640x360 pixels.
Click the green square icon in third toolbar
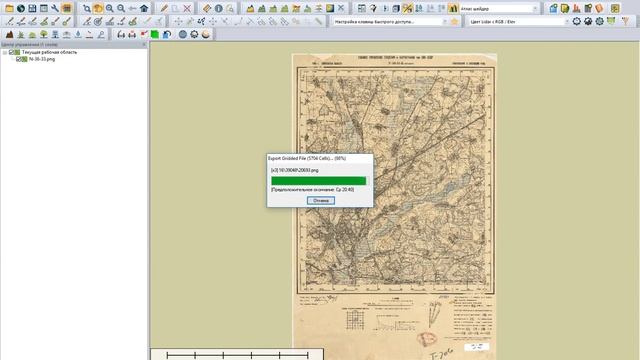click(x=155, y=35)
